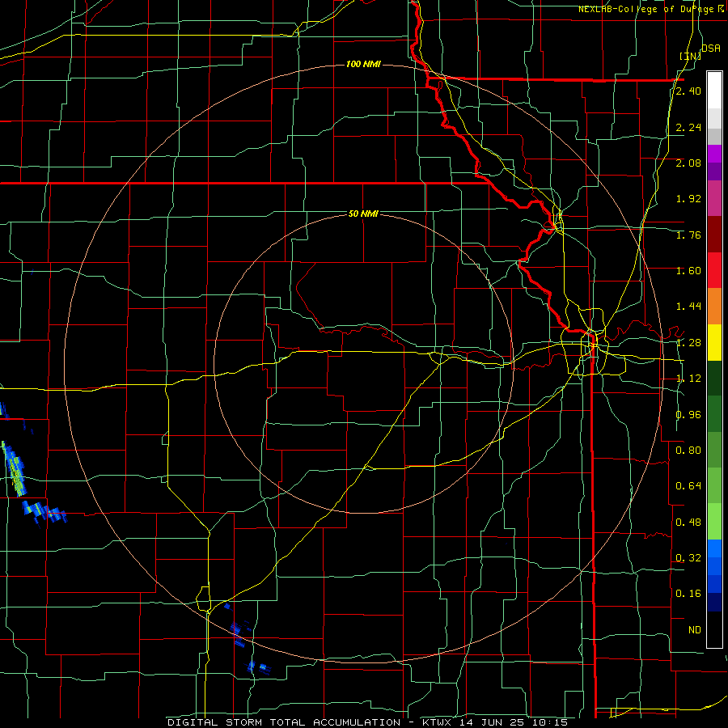This screenshot has height=728, width=728.
Task: Click the ND legend label
Action: [x=695, y=630]
